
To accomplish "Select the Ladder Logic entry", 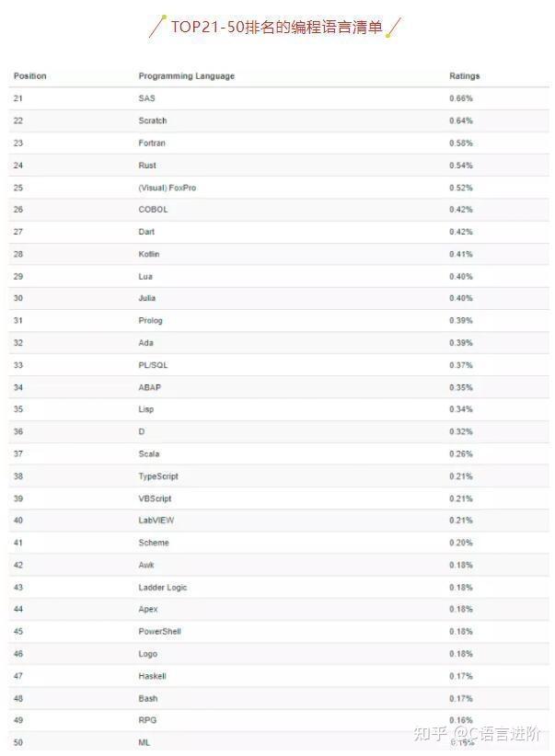I will 163,587.
